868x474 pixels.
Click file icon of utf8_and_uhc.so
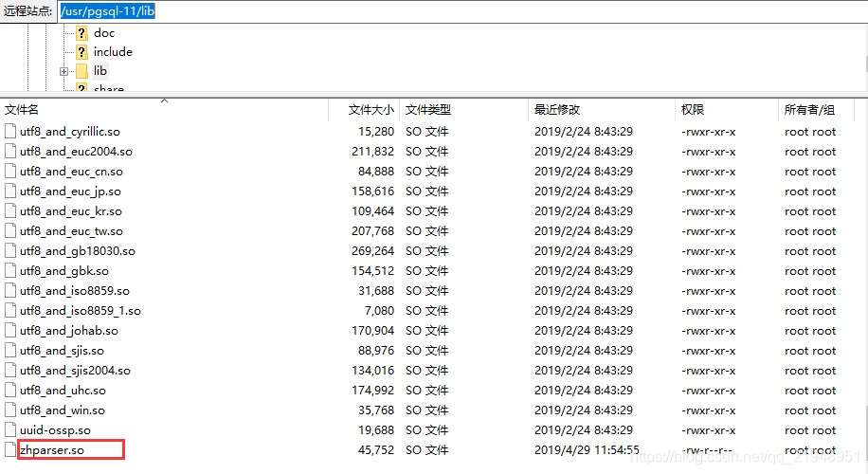pyautogui.click(x=10, y=391)
